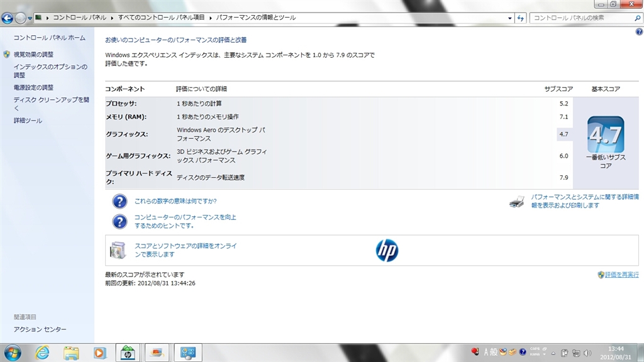644x362 pixels.
Task: Open help with the blue question mark icon at top right
Action: [639, 31]
